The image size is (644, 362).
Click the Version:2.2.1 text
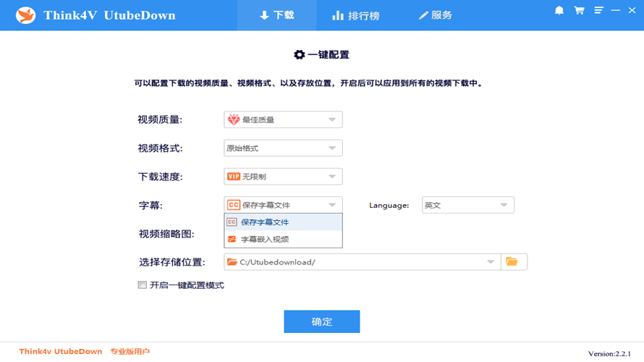coord(609,353)
